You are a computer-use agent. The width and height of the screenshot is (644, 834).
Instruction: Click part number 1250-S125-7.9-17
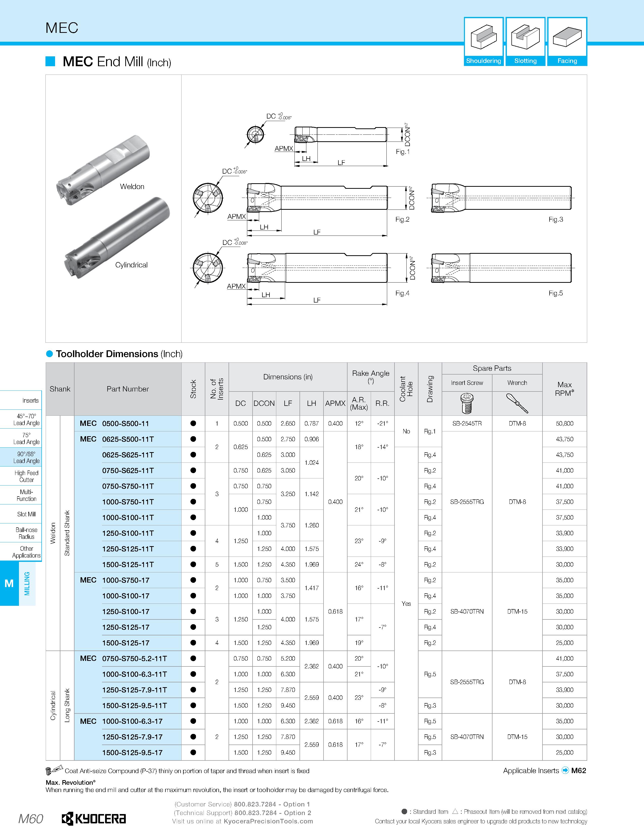coord(132,737)
